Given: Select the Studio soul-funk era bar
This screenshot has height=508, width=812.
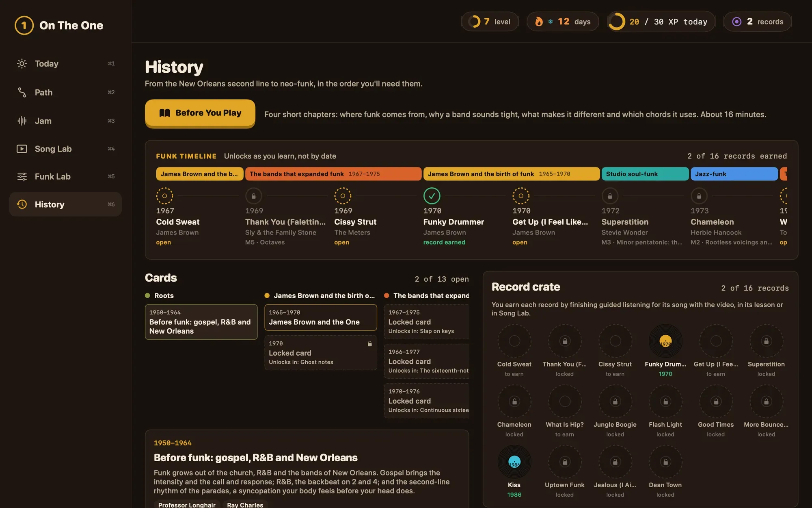Looking at the screenshot, I should coord(645,174).
